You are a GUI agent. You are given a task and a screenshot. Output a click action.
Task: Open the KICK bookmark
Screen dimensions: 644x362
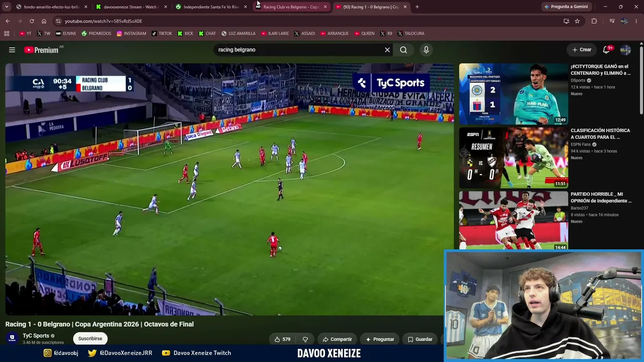(x=185, y=34)
